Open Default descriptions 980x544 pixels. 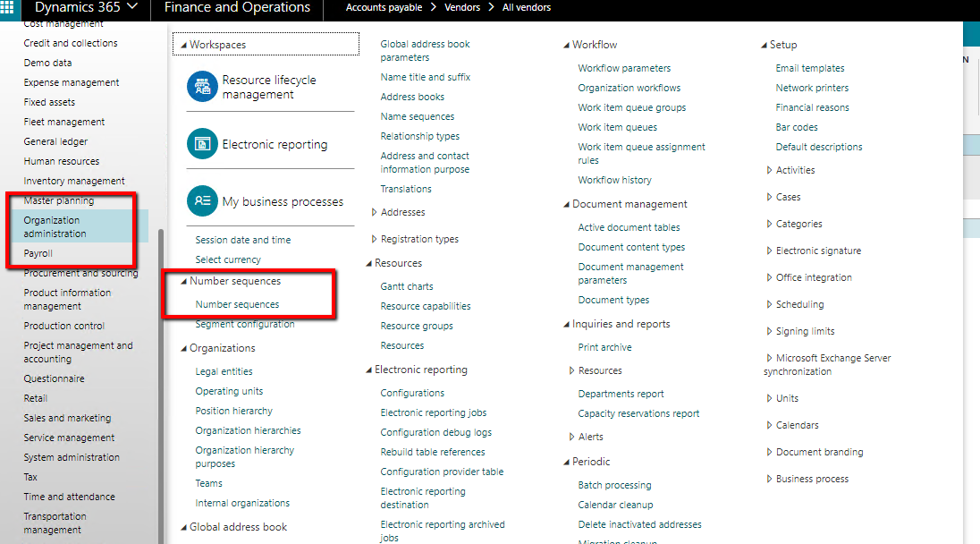pyautogui.click(x=819, y=147)
